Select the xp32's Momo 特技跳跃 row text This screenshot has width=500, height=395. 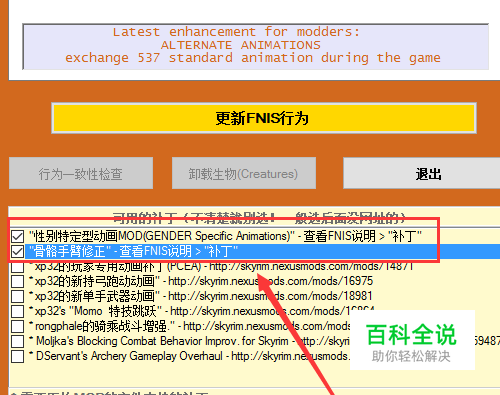point(202,311)
